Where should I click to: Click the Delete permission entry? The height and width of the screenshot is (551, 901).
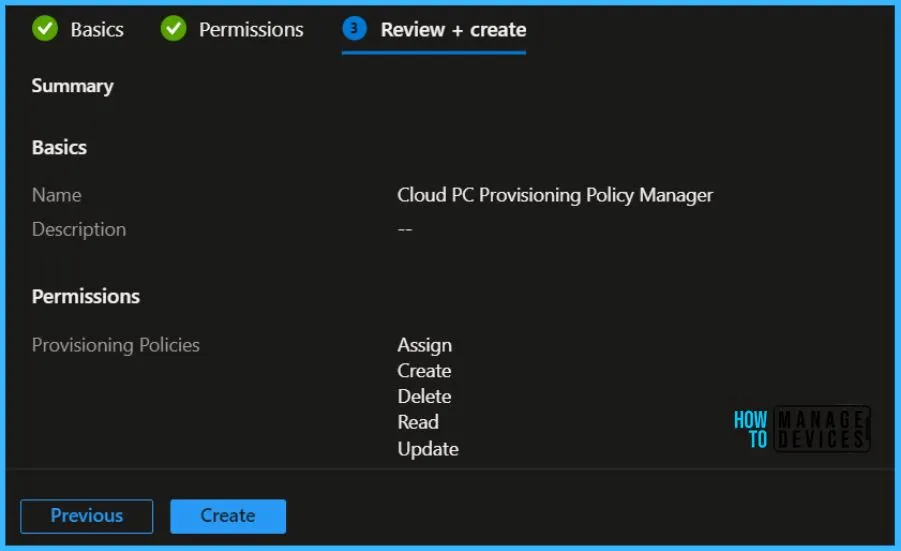(424, 397)
